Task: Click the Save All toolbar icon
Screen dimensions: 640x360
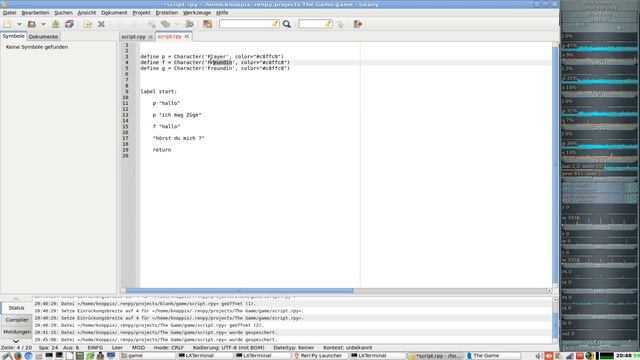Action: (69, 24)
